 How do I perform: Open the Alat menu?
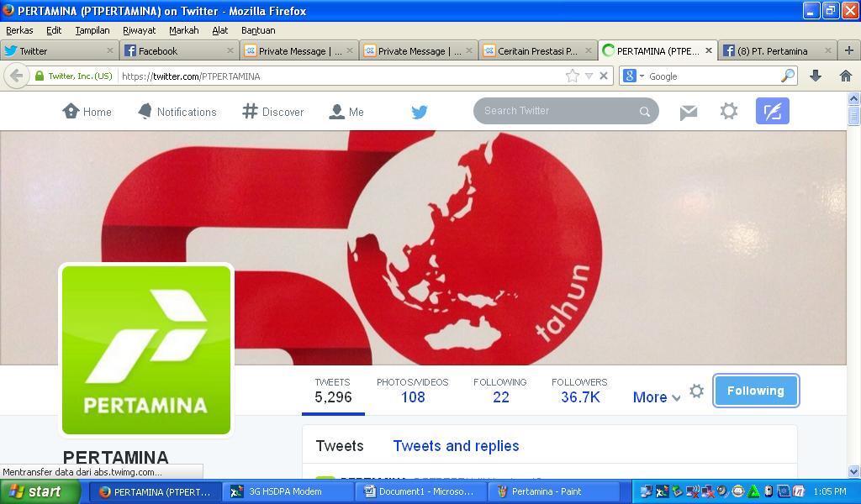219,30
